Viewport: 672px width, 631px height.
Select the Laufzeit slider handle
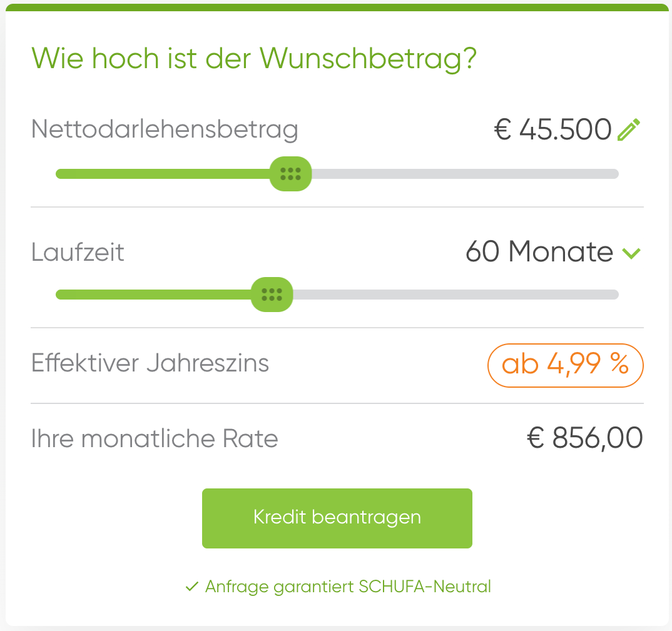click(x=272, y=295)
